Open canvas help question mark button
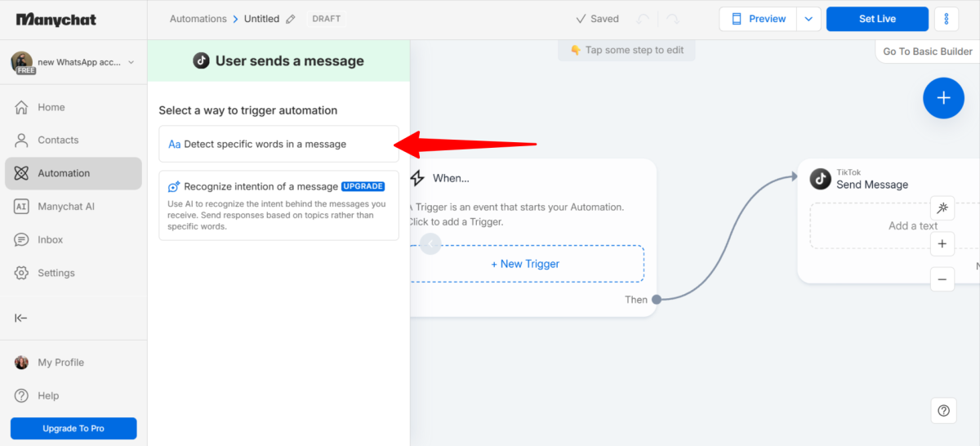980x446 pixels. coord(943,410)
